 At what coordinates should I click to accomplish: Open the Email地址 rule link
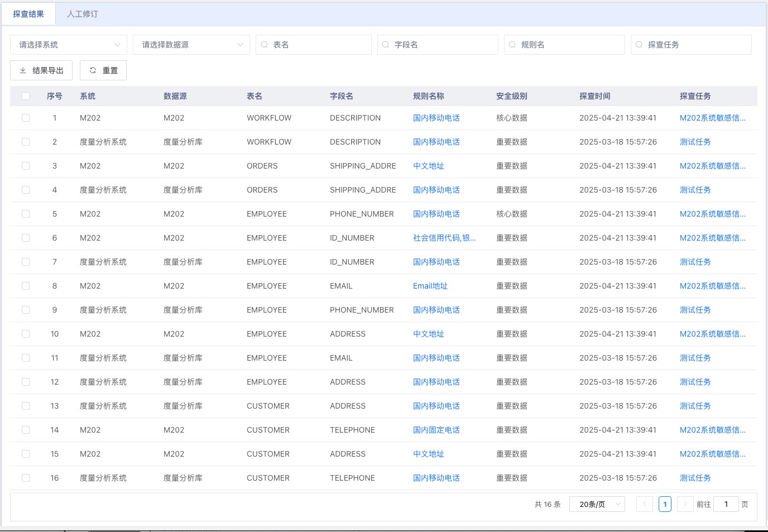(x=430, y=286)
